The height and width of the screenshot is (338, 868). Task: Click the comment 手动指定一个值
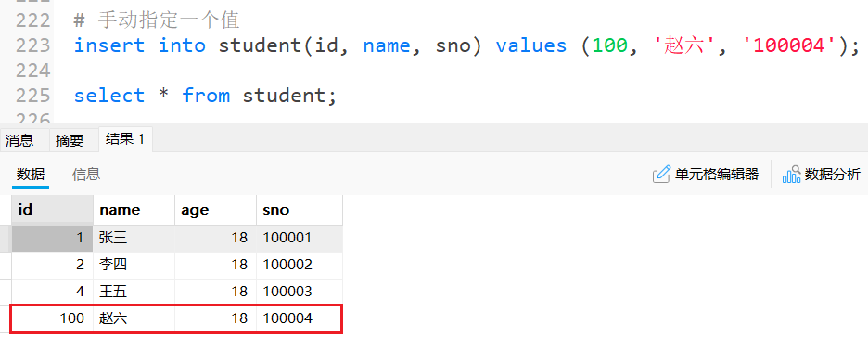click(168, 20)
